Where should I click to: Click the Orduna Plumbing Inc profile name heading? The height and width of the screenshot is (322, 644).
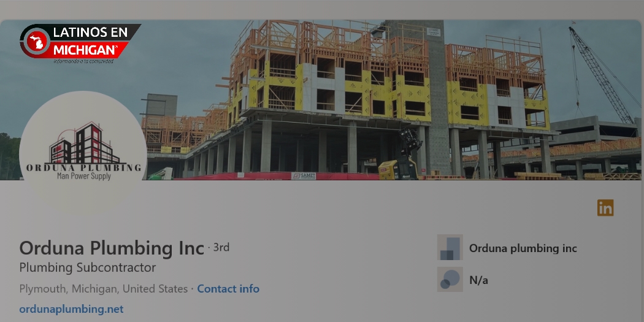(x=112, y=248)
